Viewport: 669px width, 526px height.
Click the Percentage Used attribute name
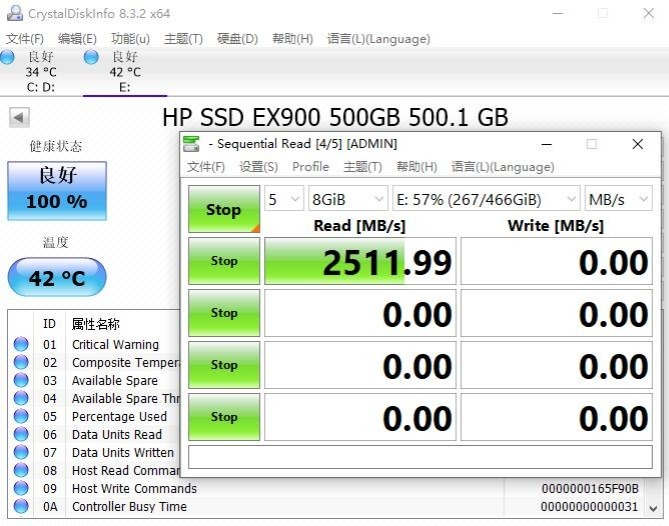click(119, 416)
